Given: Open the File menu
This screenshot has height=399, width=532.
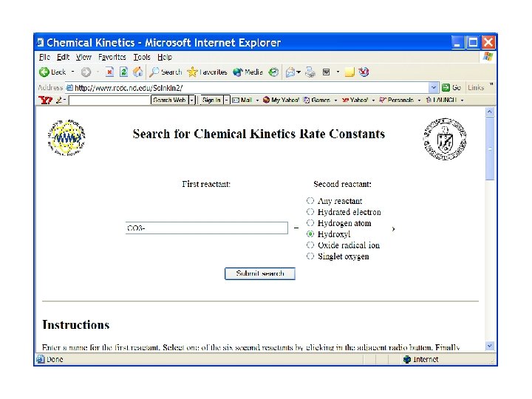Looking at the screenshot, I should 44,57.
